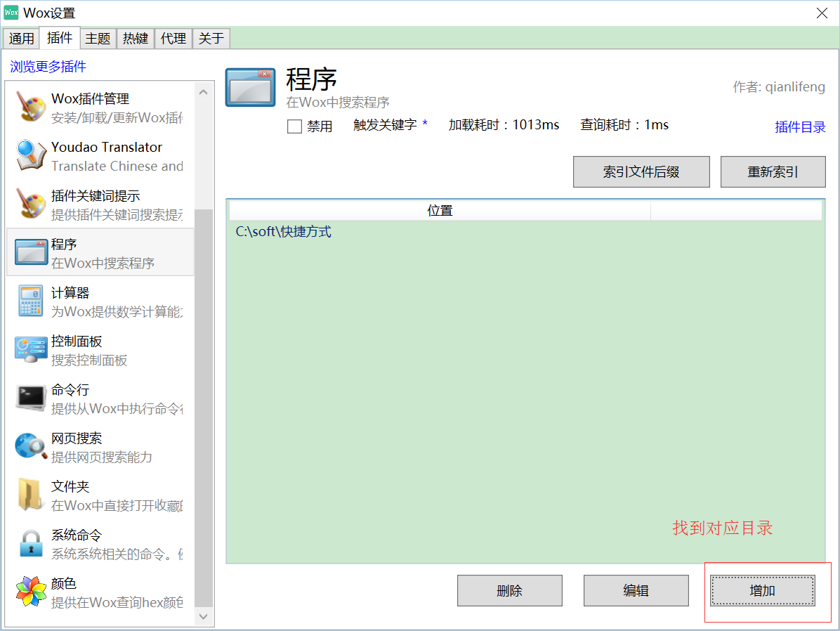Click the plugin list scrollbar thumb
The width and height of the screenshot is (840, 631).
[204, 408]
